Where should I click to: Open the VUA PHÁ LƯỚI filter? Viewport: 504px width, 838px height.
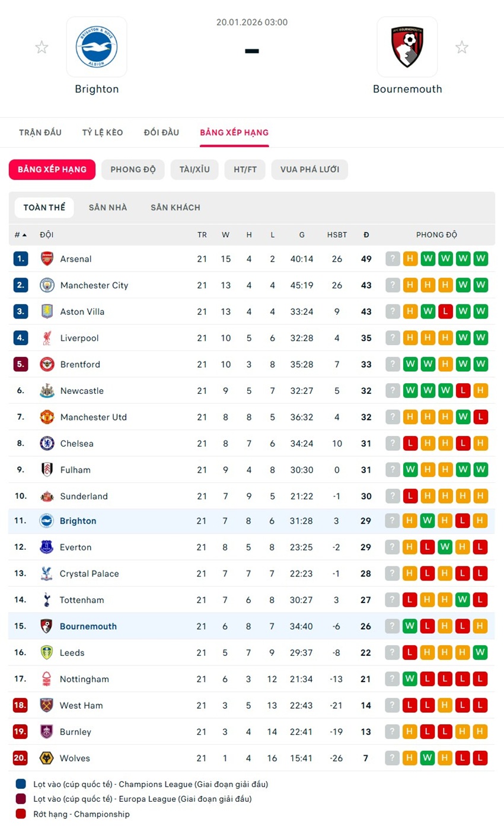coord(310,170)
